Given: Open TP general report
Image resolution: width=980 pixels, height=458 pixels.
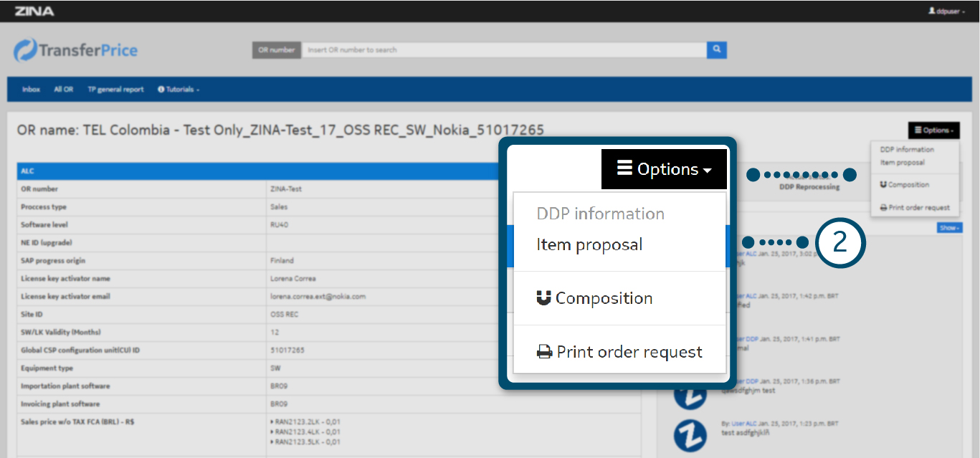Looking at the screenshot, I should (x=115, y=90).
